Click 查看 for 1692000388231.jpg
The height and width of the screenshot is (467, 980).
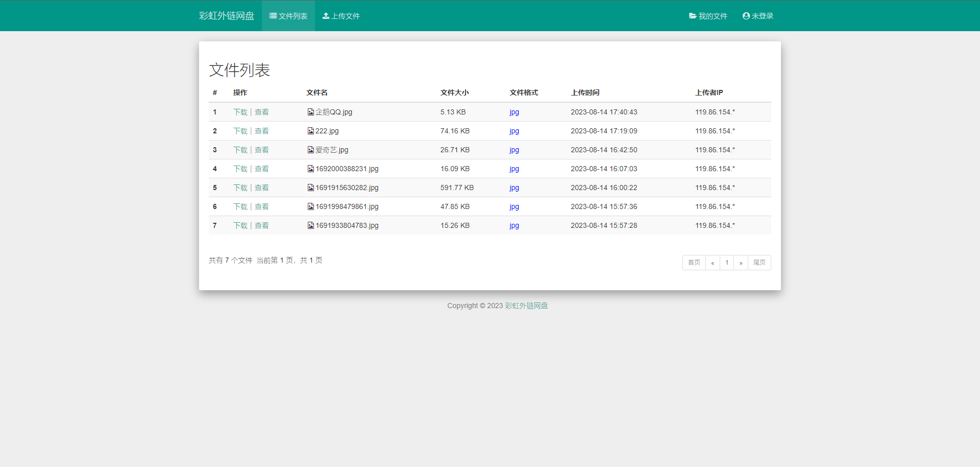(262, 169)
